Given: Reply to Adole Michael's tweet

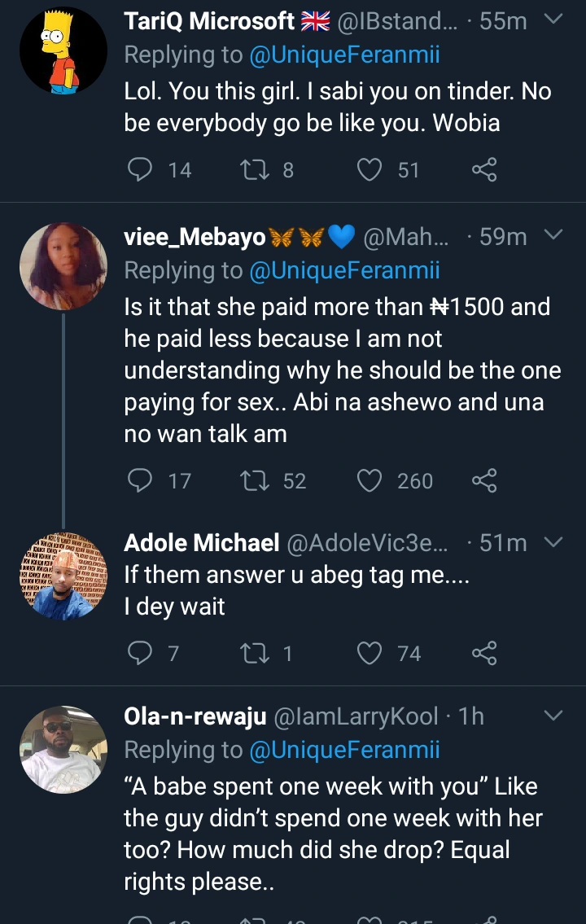Looking at the screenshot, I should (x=142, y=653).
